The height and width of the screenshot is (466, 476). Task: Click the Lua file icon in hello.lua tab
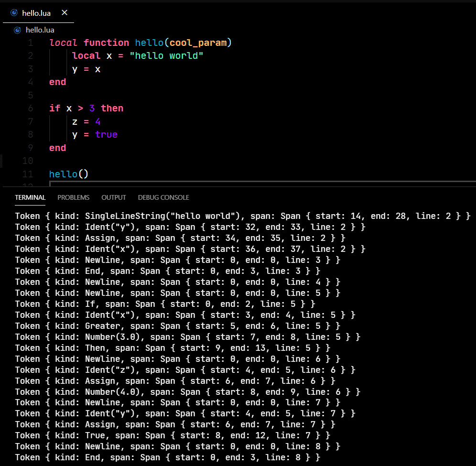coord(14,13)
